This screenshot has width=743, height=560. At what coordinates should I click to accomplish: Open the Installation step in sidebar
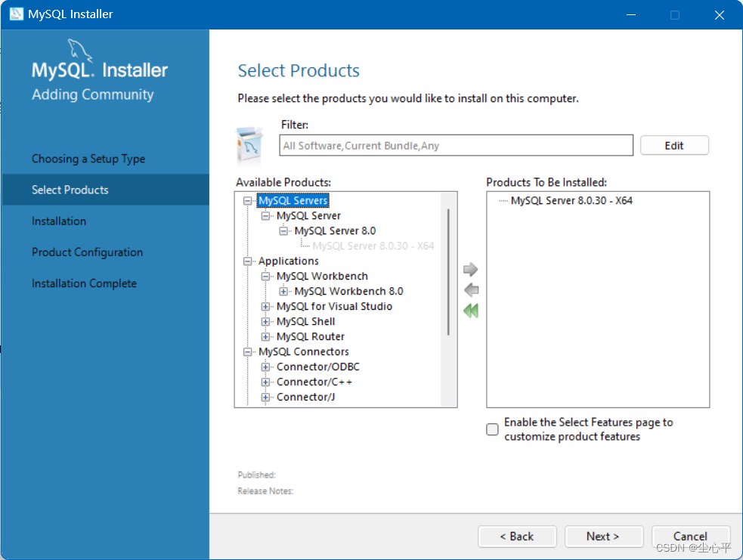(x=59, y=221)
